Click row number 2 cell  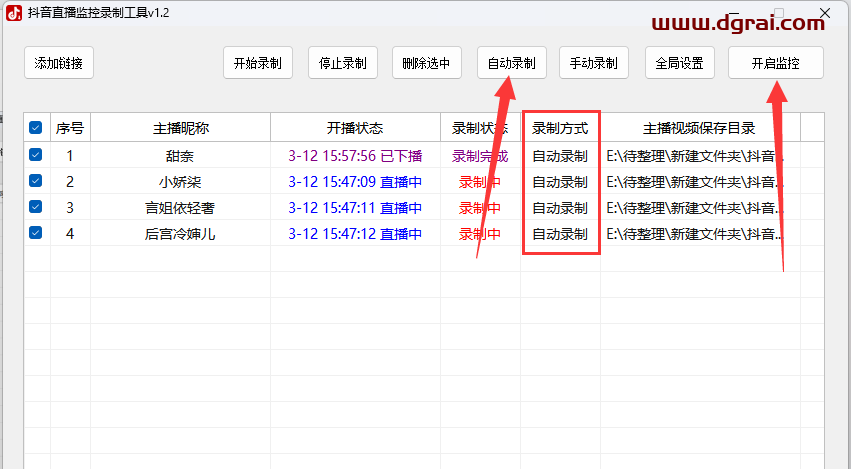click(70, 182)
